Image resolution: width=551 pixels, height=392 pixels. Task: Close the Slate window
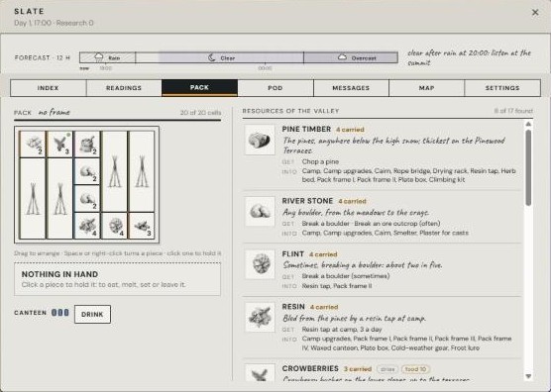[535, 13]
